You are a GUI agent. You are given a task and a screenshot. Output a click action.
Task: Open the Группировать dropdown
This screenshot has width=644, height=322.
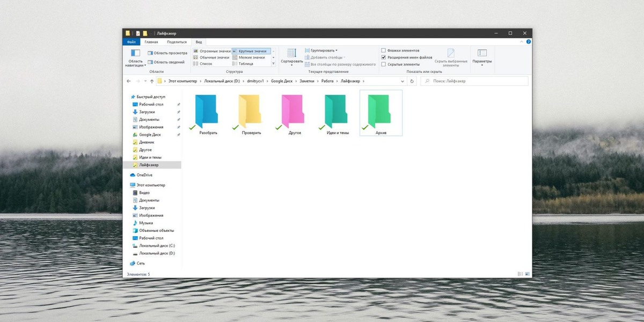pos(321,50)
